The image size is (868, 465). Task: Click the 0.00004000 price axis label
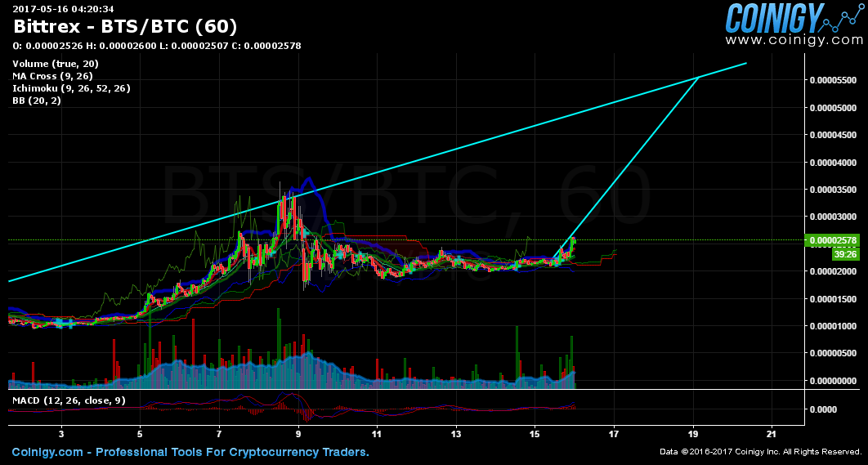coord(834,162)
